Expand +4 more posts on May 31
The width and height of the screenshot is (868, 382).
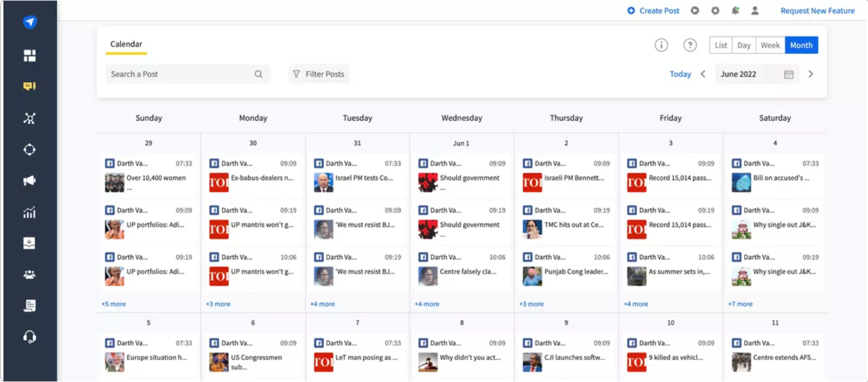click(x=323, y=304)
